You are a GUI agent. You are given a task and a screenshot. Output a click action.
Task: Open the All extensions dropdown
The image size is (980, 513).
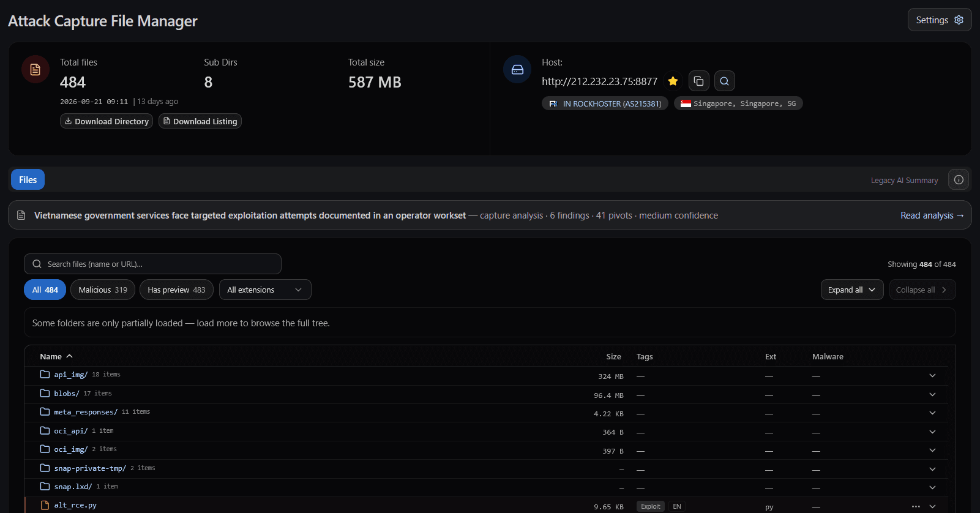click(x=265, y=290)
